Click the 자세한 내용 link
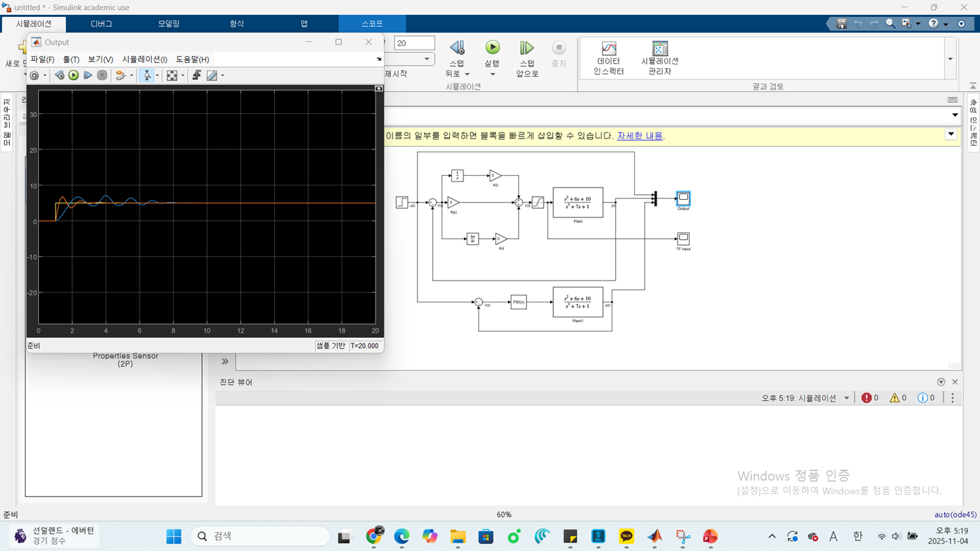 pos(640,135)
